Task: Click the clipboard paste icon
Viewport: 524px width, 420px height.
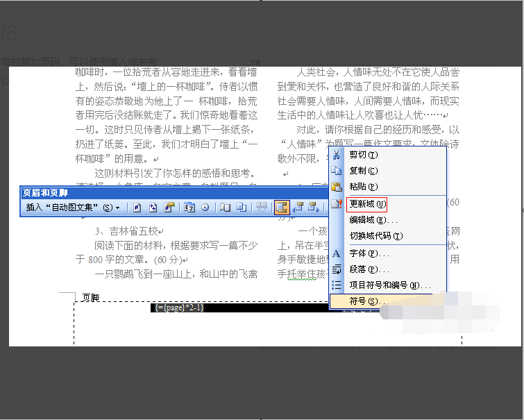Action: pyautogui.click(x=336, y=187)
